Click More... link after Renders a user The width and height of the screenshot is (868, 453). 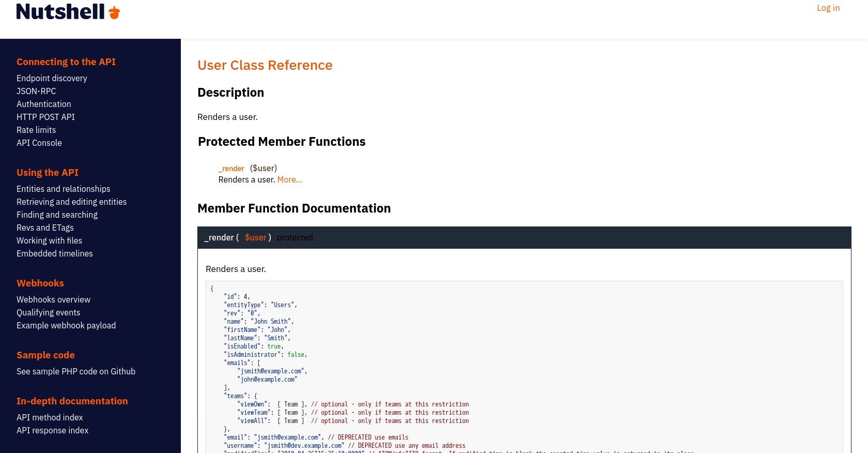pos(290,179)
